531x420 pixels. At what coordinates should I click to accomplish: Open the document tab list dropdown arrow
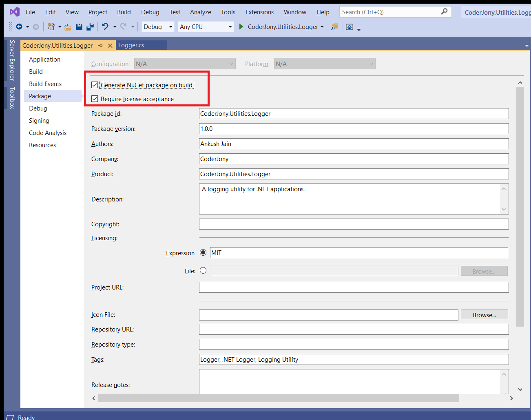click(527, 46)
